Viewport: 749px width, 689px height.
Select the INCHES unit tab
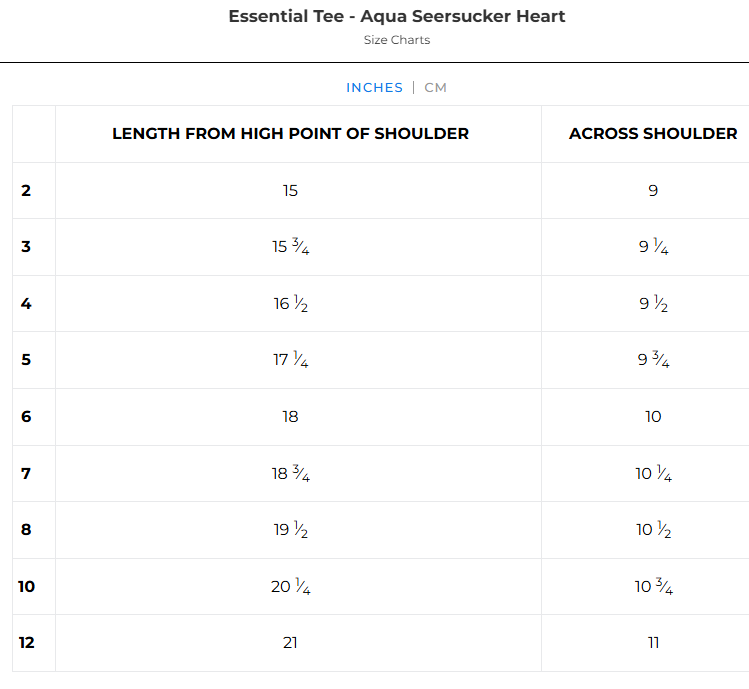click(374, 88)
